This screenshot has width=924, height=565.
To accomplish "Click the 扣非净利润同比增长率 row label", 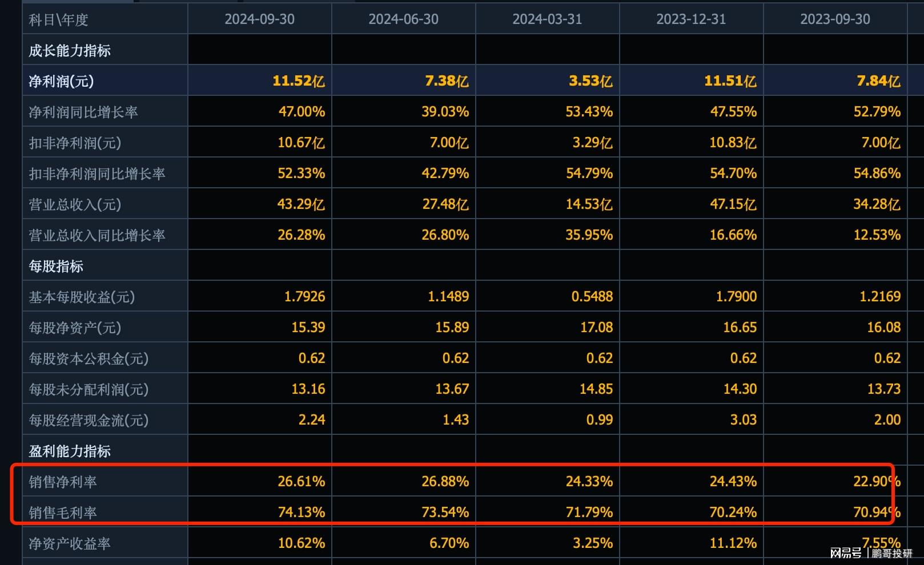I will [97, 173].
